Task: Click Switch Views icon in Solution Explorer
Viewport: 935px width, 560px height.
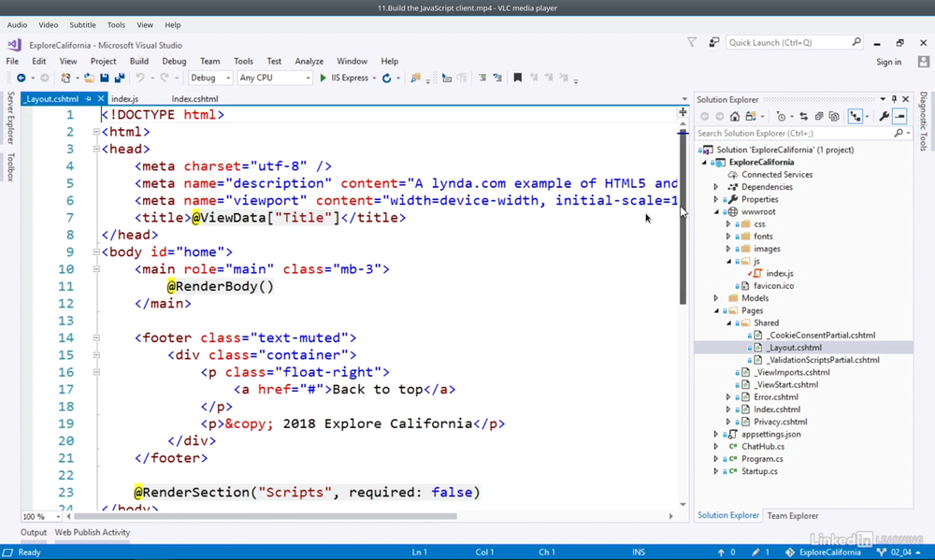Action: pos(751,116)
